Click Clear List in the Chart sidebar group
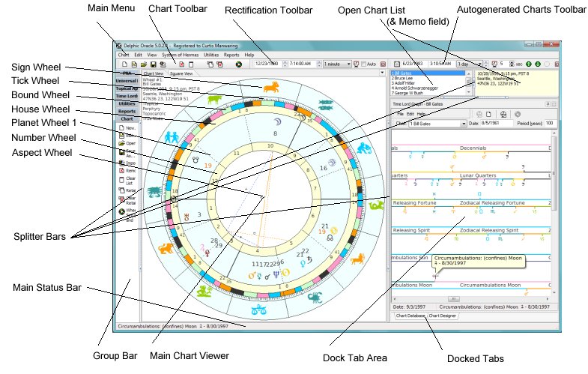This screenshot has height=374, width=588. coord(127,181)
